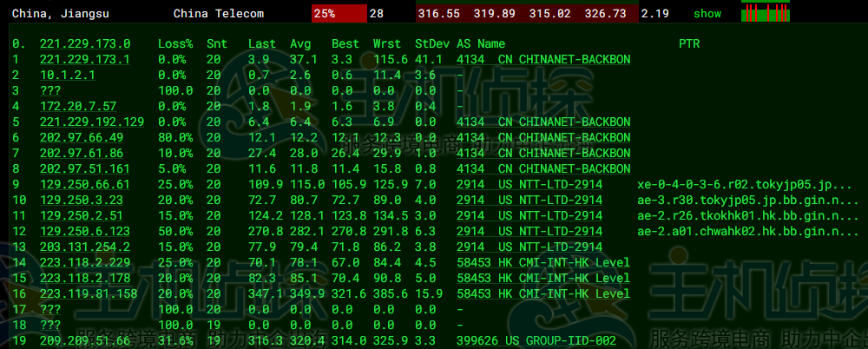
Task: Open IP link 223.119.81.158
Action: pyautogui.click(x=89, y=293)
